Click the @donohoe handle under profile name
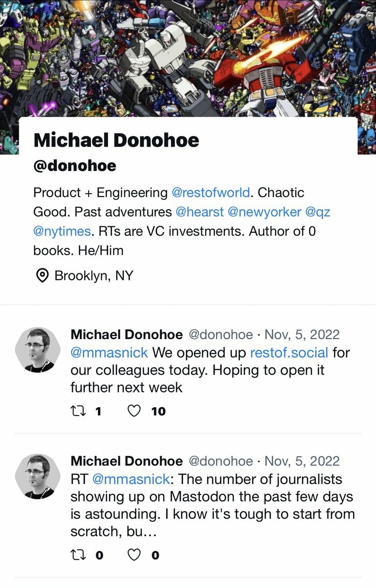Screen dimensions: 376x588 coord(75,166)
